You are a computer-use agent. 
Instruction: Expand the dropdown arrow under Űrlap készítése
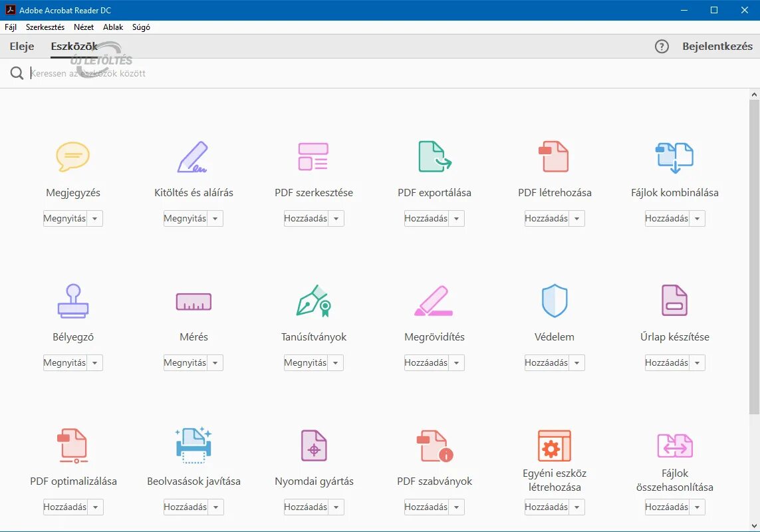click(x=697, y=362)
